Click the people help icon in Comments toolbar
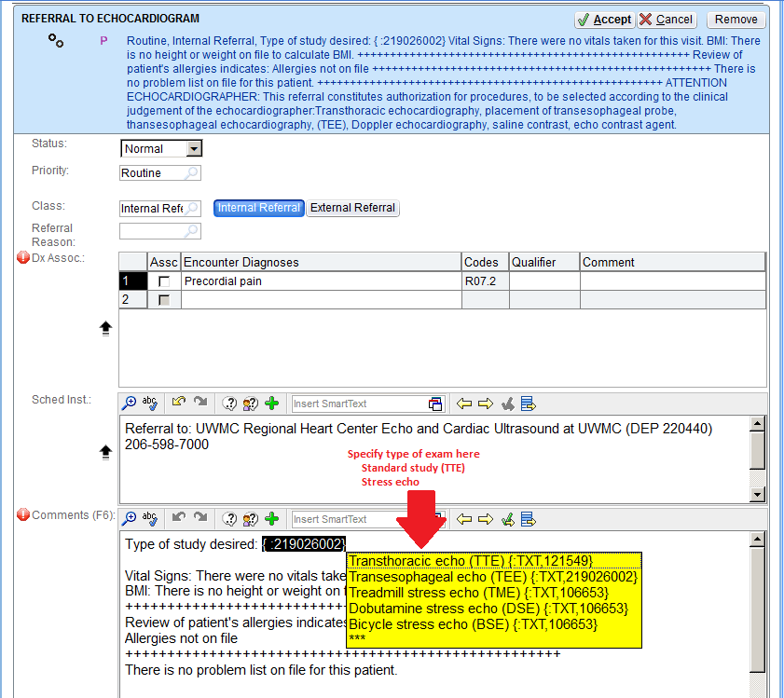 250,519
